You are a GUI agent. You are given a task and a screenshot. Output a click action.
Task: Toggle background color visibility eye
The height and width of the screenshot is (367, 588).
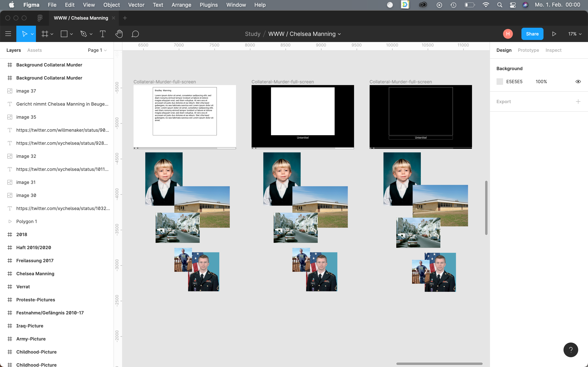coord(578,82)
